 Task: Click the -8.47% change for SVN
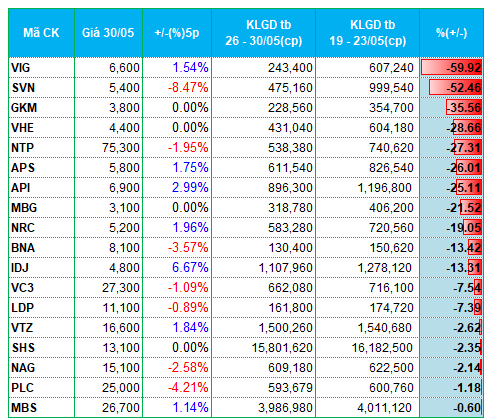[x=188, y=88]
